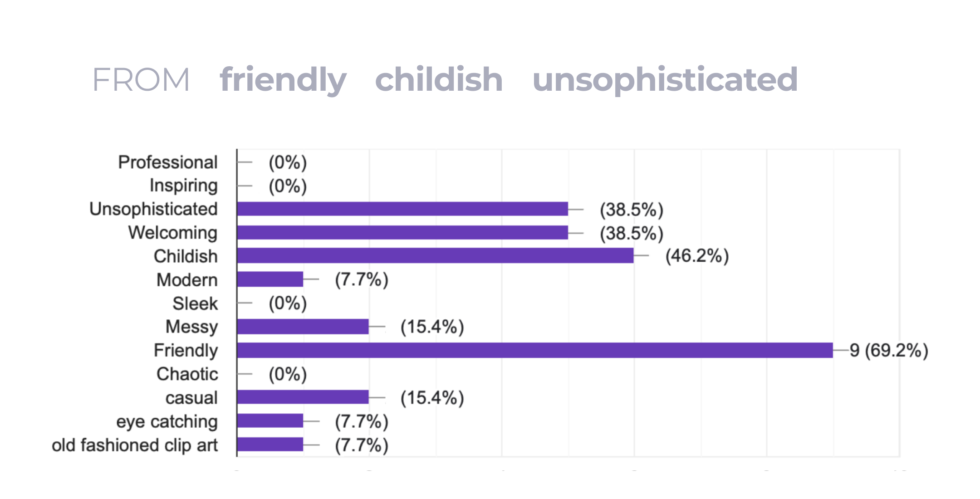Select the bold 'childish' heading word
This screenshot has height=499, width=980.
[x=439, y=80]
